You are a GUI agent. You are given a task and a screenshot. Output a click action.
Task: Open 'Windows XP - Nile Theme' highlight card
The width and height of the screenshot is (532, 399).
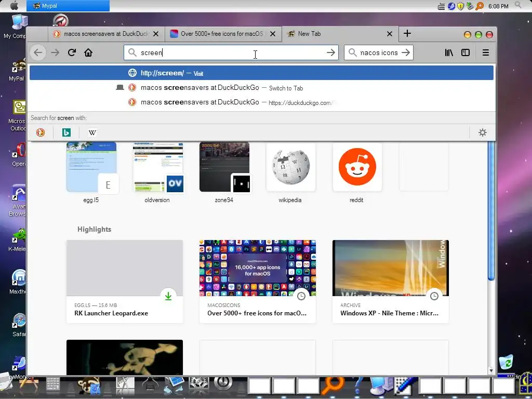pos(391,282)
